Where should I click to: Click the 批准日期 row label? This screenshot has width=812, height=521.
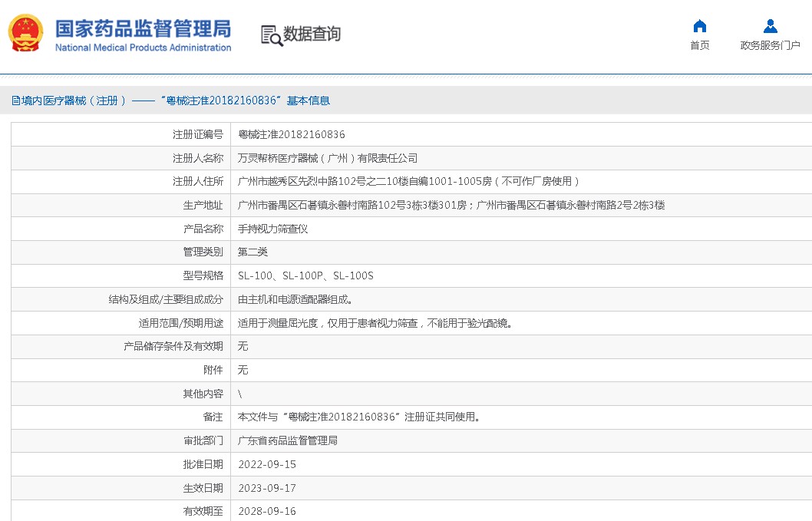pos(203,464)
